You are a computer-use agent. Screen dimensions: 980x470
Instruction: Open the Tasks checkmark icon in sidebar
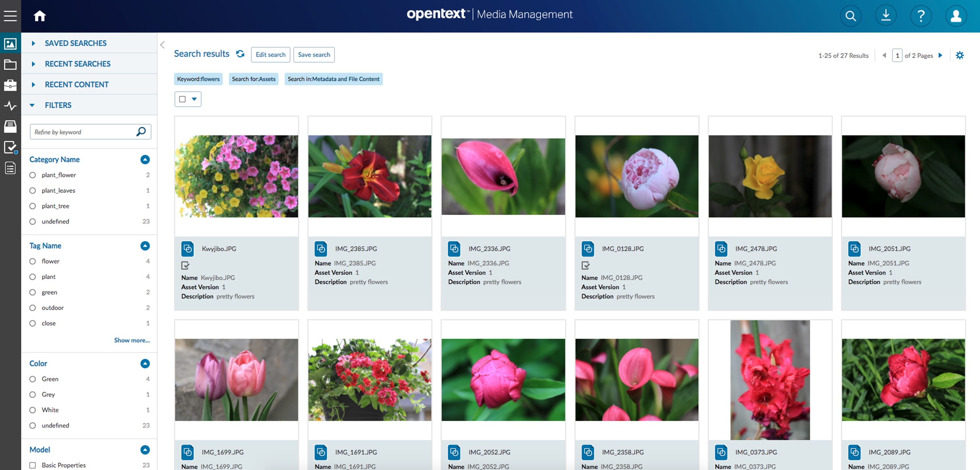[x=10, y=147]
